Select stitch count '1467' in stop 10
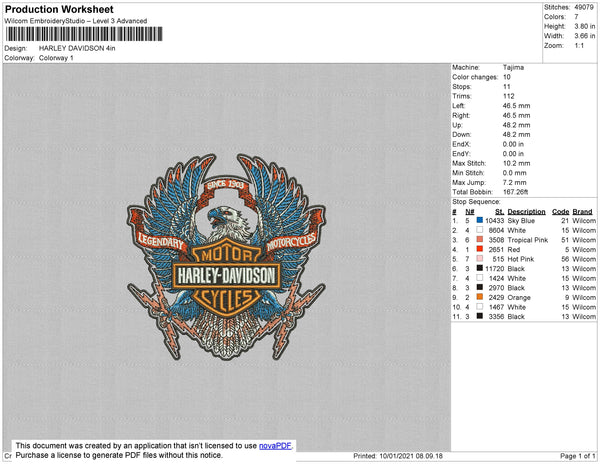The image size is (600, 464). pyautogui.click(x=496, y=307)
